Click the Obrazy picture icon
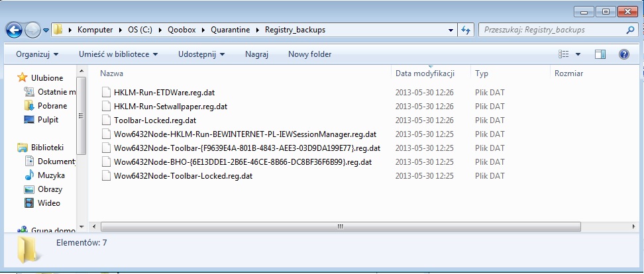The width and height of the screenshot is (644, 274). pos(29,189)
